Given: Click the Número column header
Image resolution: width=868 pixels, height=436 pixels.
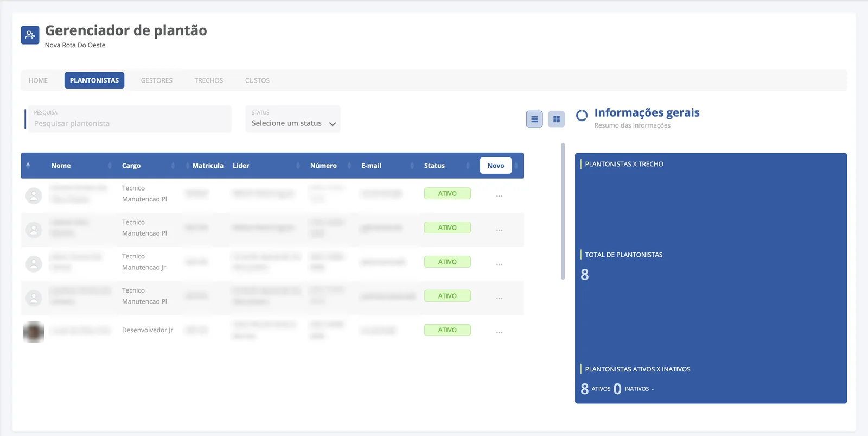Looking at the screenshot, I should (323, 166).
